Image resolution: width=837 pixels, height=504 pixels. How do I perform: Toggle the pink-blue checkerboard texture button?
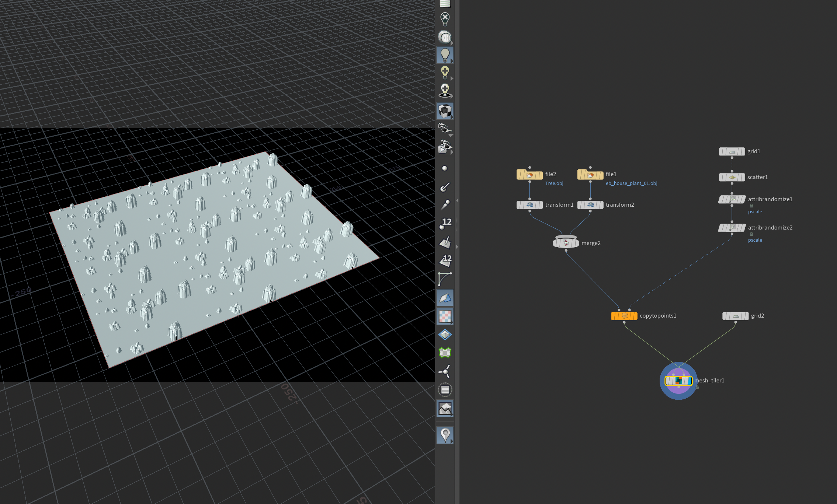tap(445, 316)
